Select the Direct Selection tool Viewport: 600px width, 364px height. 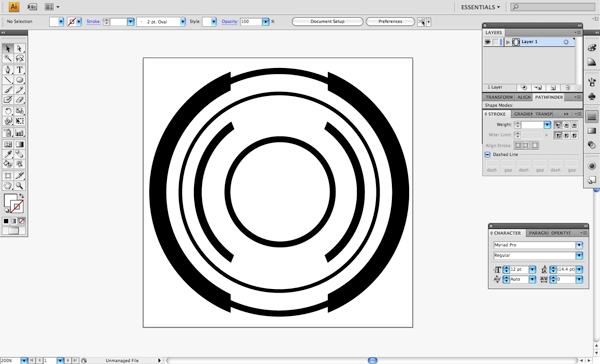click(x=20, y=48)
